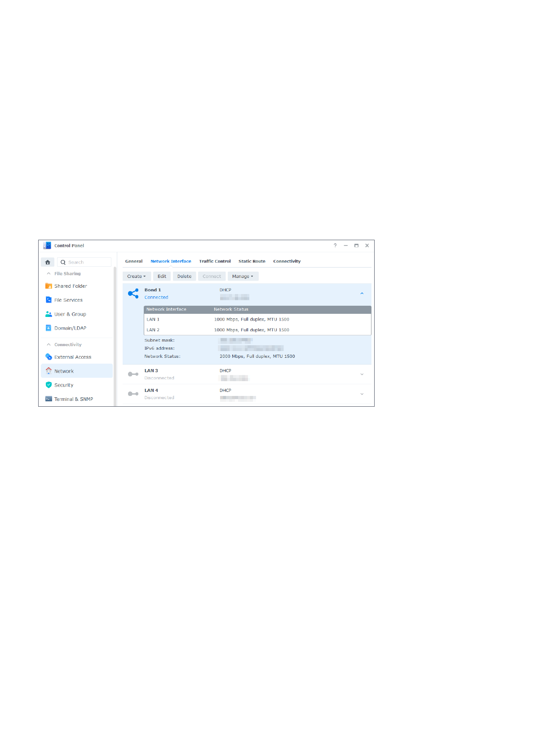Click the User & Group icon
The width and height of the screenshot is (535, 756).
tap(49, 314)
